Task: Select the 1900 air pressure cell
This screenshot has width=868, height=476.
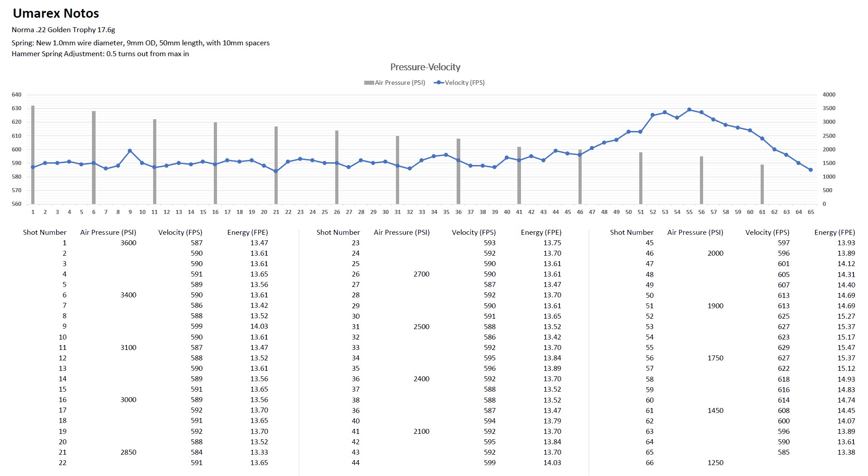Action: [715, 306]
